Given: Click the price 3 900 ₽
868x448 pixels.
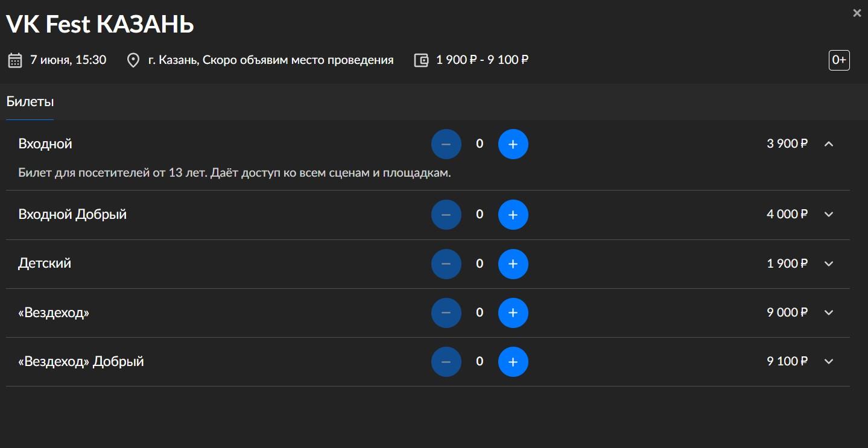Looking at the screenshot, I should (x=787, y=144).
